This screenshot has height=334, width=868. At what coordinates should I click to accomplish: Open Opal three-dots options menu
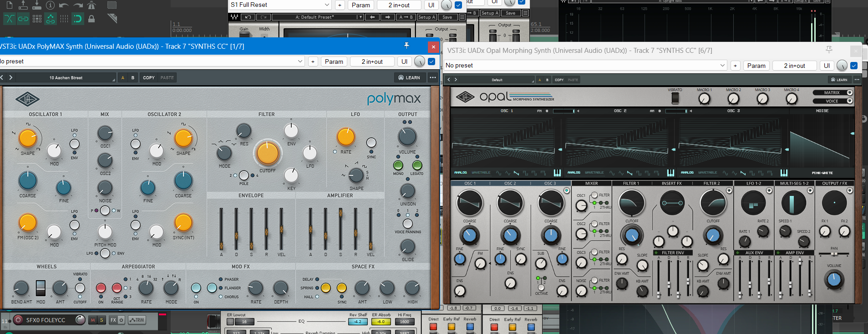(x=857, y=80)
